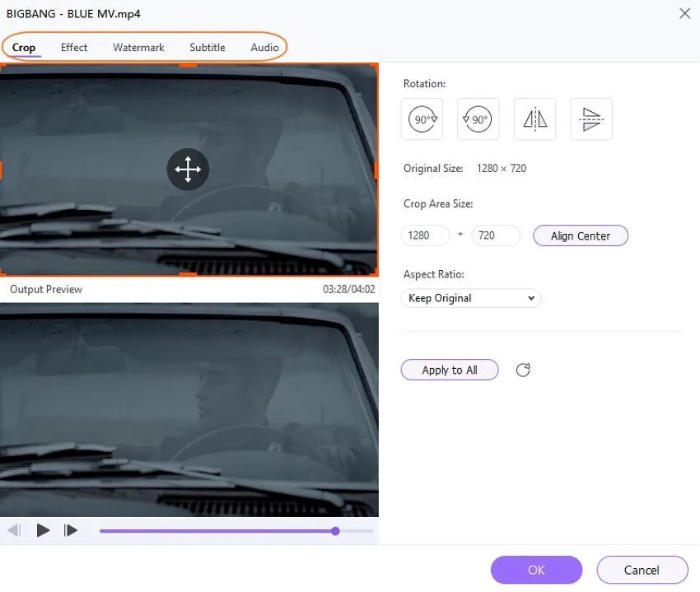Click the crop width field showing 1280

[x=426, y=235]
